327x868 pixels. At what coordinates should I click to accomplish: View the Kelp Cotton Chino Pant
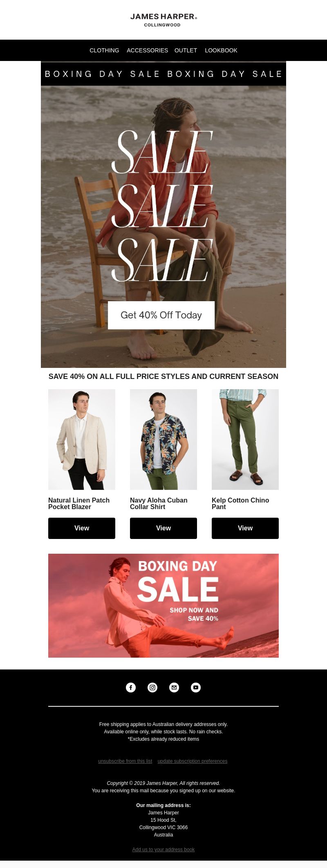(245, 528)
